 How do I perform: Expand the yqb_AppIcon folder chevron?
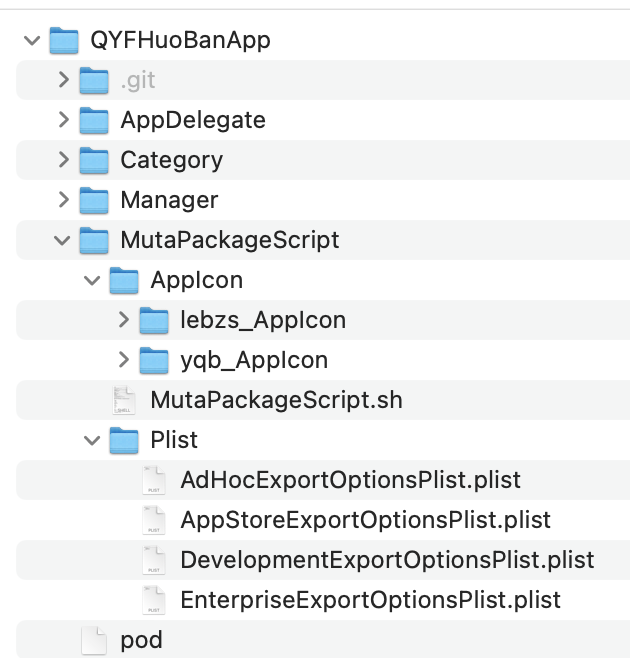click(x=124, y=360)
